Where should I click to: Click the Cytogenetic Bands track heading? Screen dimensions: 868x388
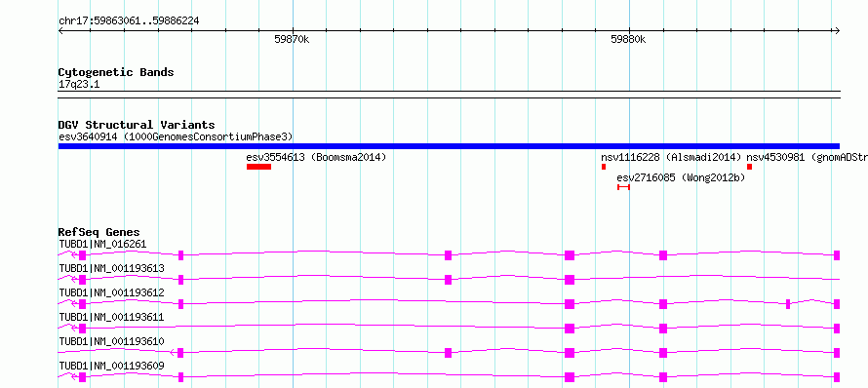[116, 72]
